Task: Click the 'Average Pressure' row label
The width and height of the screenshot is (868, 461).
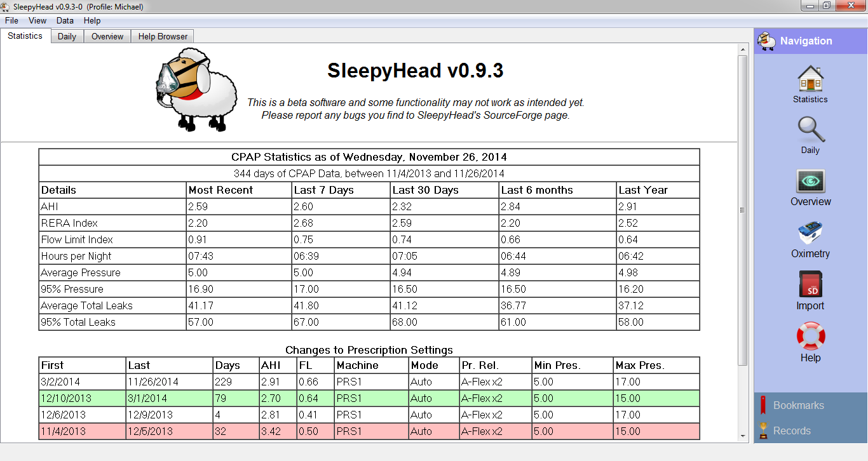Action: 80,272
